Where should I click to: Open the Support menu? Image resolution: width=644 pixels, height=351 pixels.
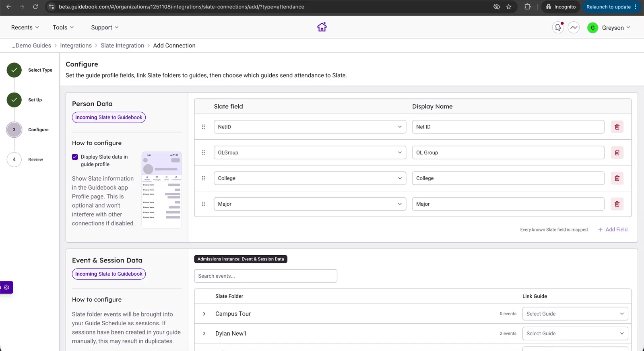click(x=105, y=27)
